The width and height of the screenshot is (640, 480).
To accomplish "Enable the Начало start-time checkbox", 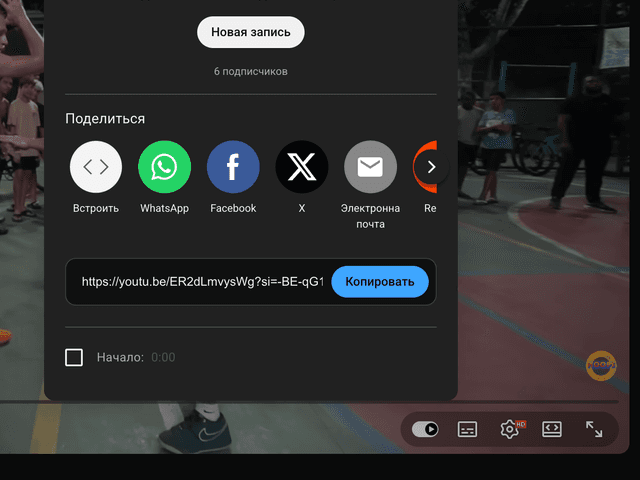I will point(74,358).
